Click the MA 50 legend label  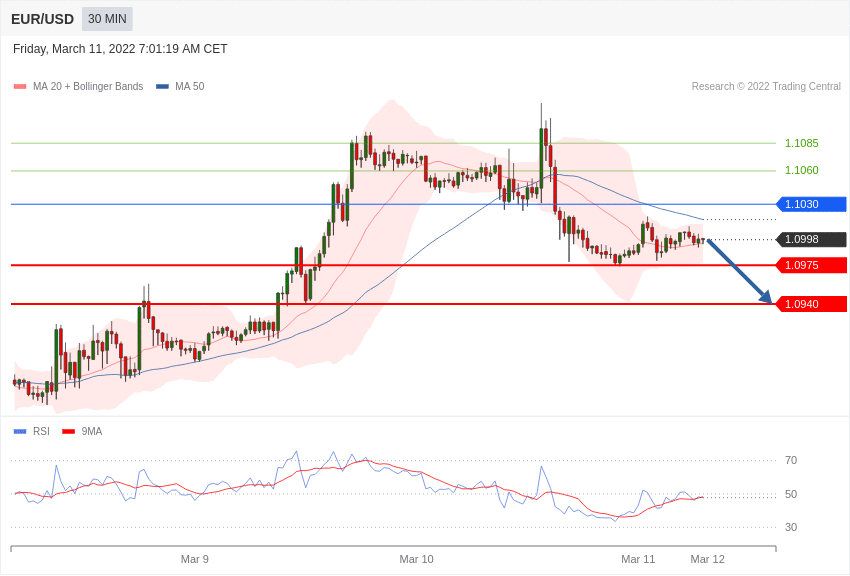[190, 86]
